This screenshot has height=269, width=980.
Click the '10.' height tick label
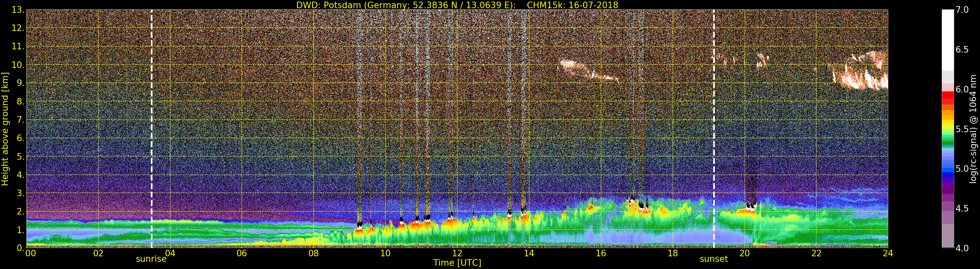(x=18, y=65)
